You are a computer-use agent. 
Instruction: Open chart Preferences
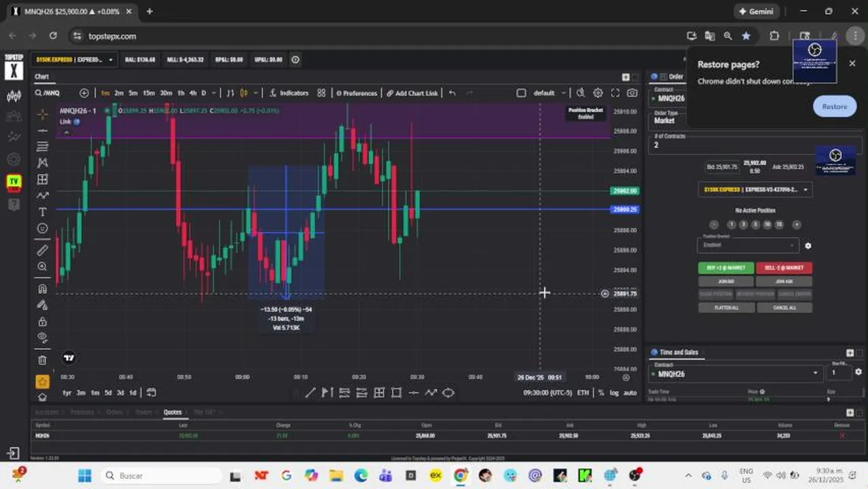point(357,93)
